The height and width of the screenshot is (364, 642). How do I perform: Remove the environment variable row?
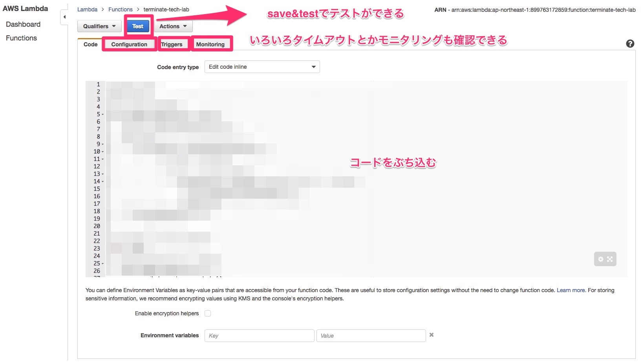tap(432, 335)
